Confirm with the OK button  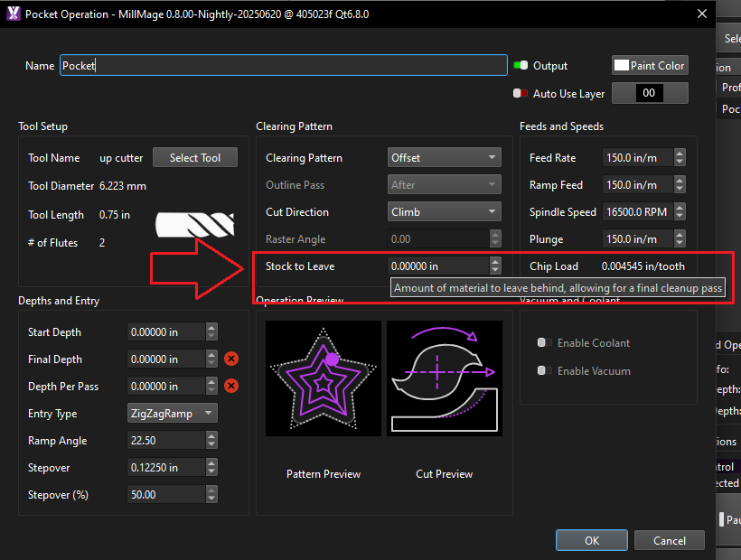[x=592, y=540]
